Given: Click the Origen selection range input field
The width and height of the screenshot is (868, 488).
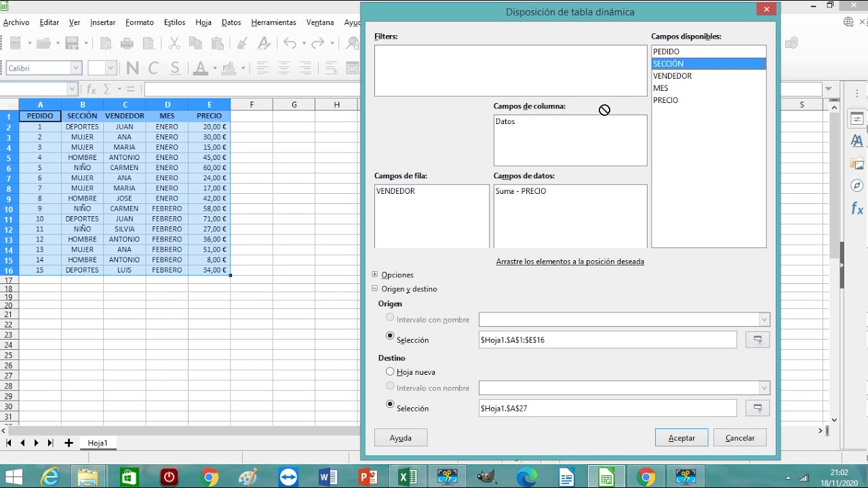Looking at the screenshot, I should (x=608, y=340).
